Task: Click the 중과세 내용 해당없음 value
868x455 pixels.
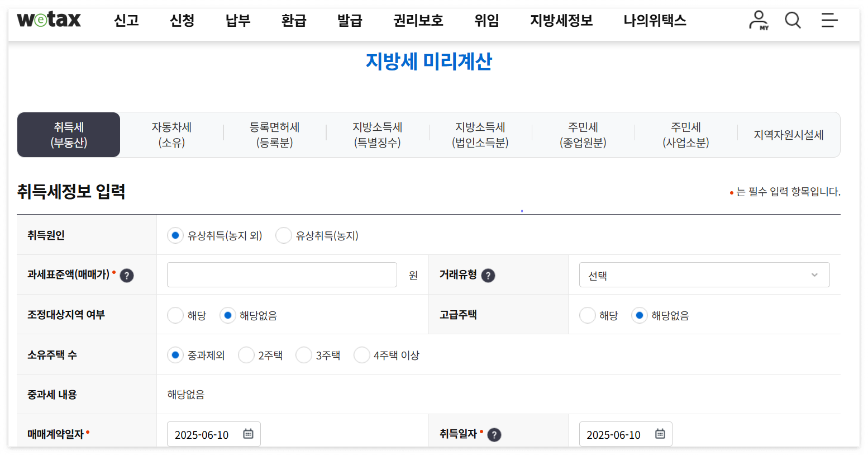Action: coord(186,395)
